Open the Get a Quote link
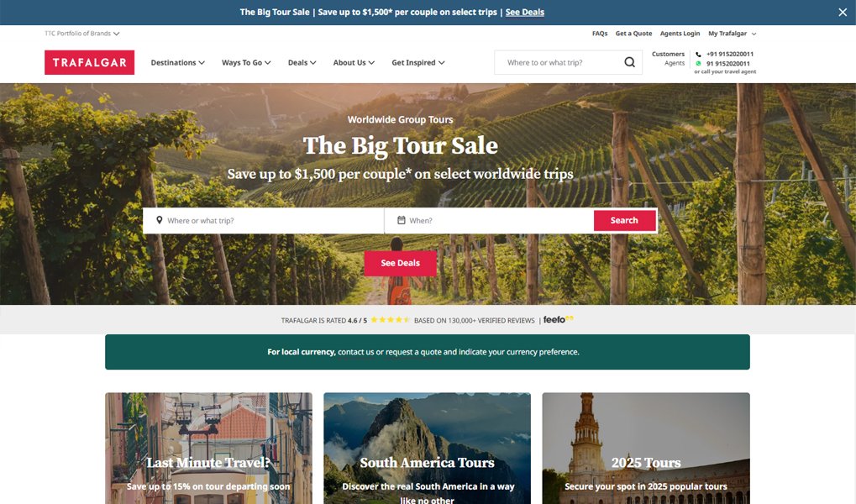The width and height of the screenshot is (856, 504). tap(633, 34)
